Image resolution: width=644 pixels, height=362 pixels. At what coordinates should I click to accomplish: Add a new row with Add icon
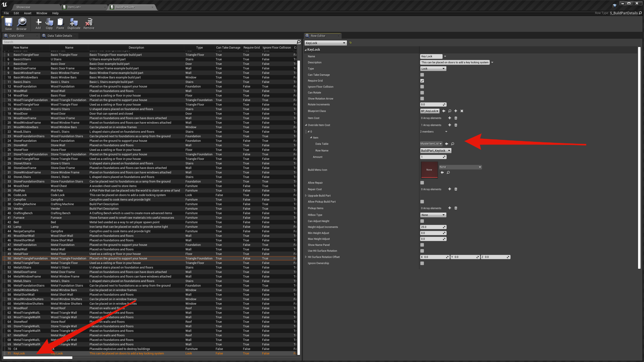point(38,22)
